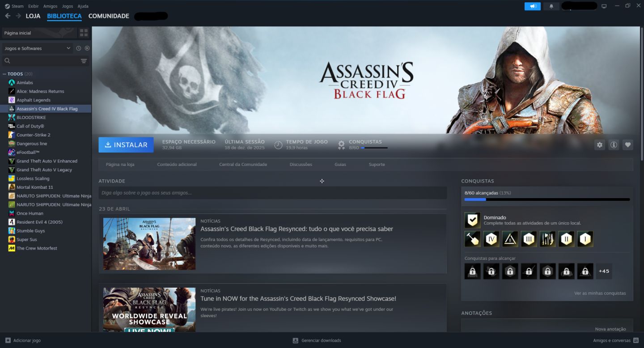Expand the +45 remaining achievements
The width and height of the screenshot is (644, 348).
pos(604,271)
